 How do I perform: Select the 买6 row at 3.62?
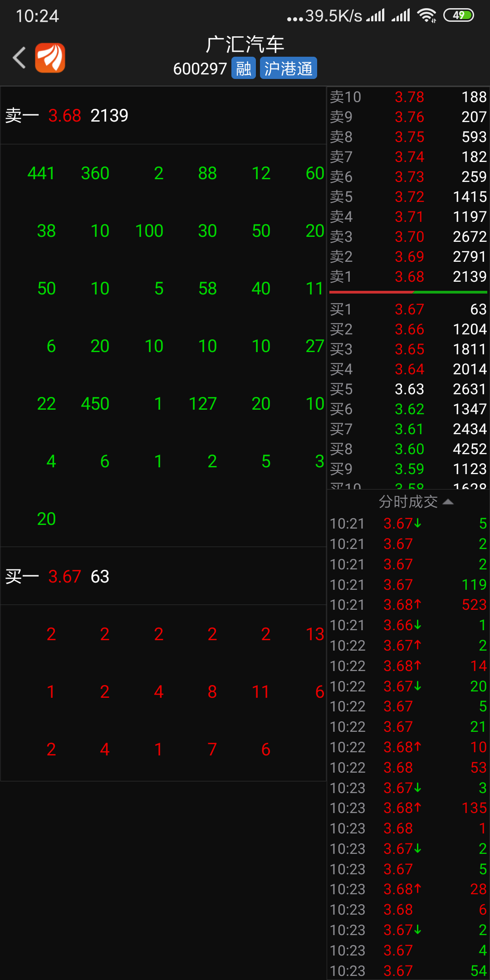(408, 409)
